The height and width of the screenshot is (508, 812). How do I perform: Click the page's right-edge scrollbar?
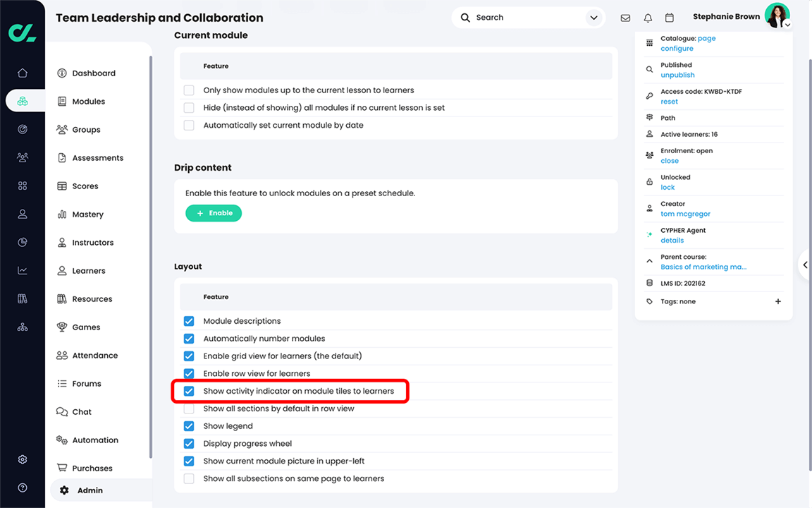tap(809, 265)
